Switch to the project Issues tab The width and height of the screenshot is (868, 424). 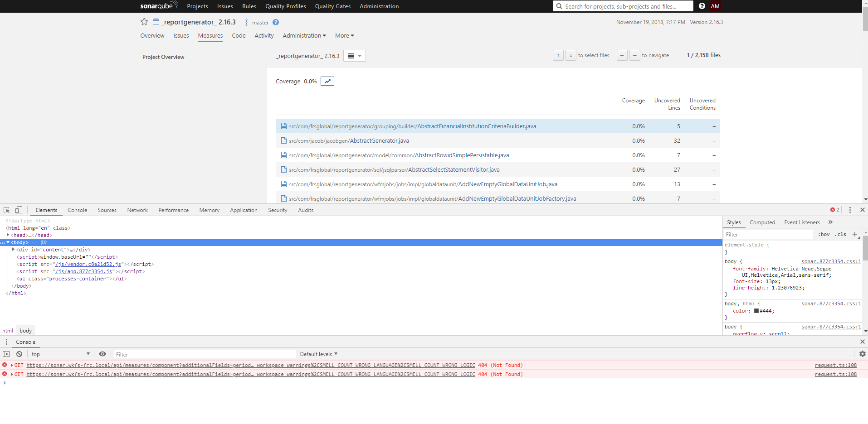181,35
